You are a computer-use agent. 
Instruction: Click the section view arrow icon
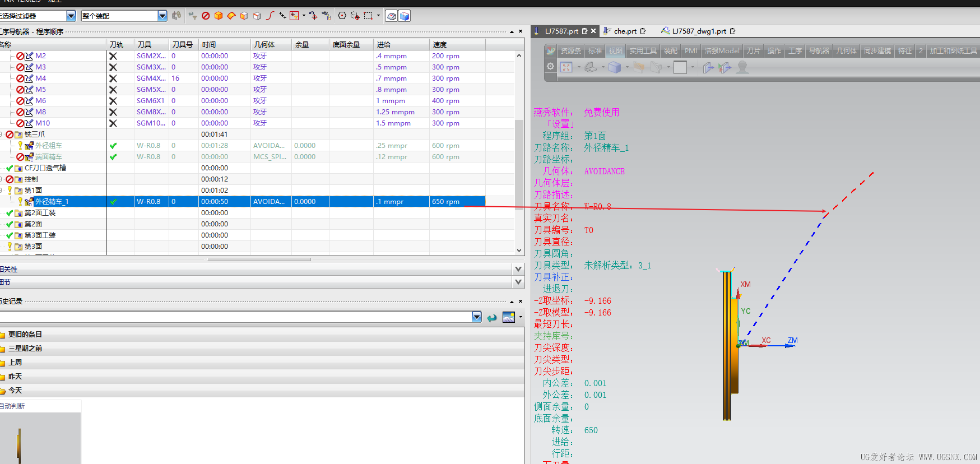pyautogui.click(x=708, y=68)
